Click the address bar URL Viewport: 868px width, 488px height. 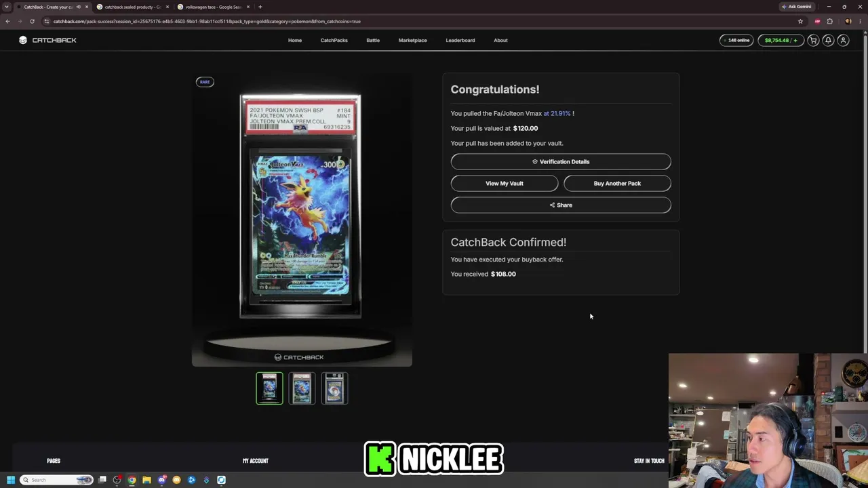(x=207, y=21)
